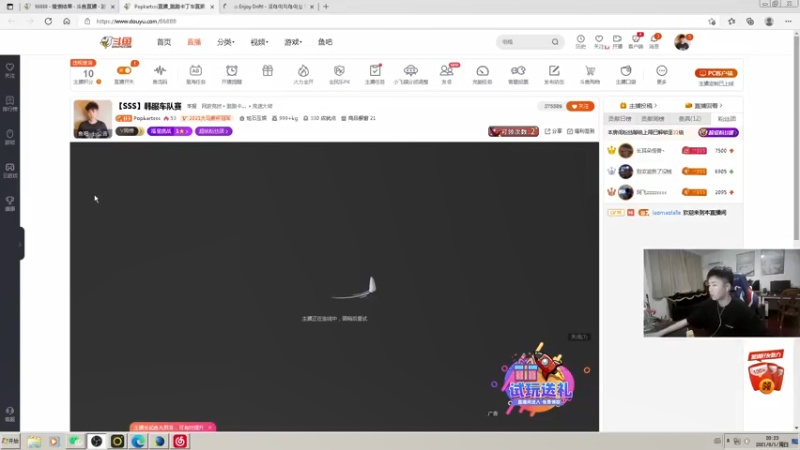Click the red claim count banner
This screenshot has width=800, height=450.
(513, 131)
